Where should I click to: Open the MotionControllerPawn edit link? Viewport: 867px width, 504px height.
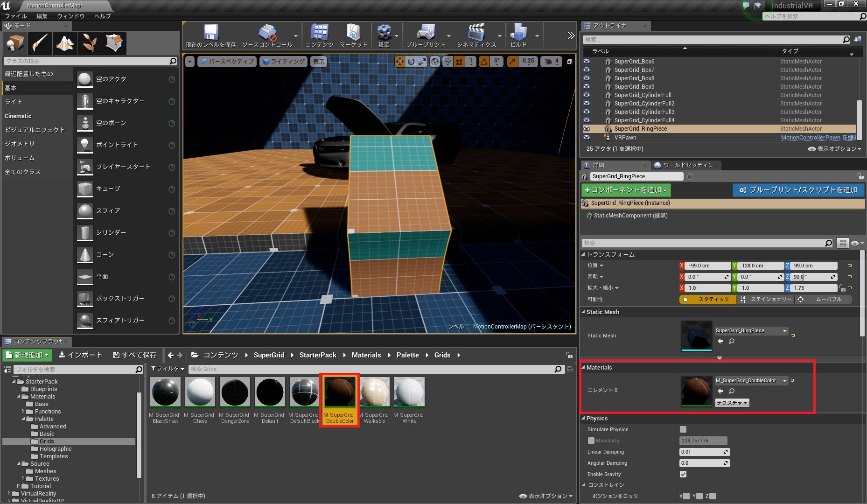tap(818, 137)
